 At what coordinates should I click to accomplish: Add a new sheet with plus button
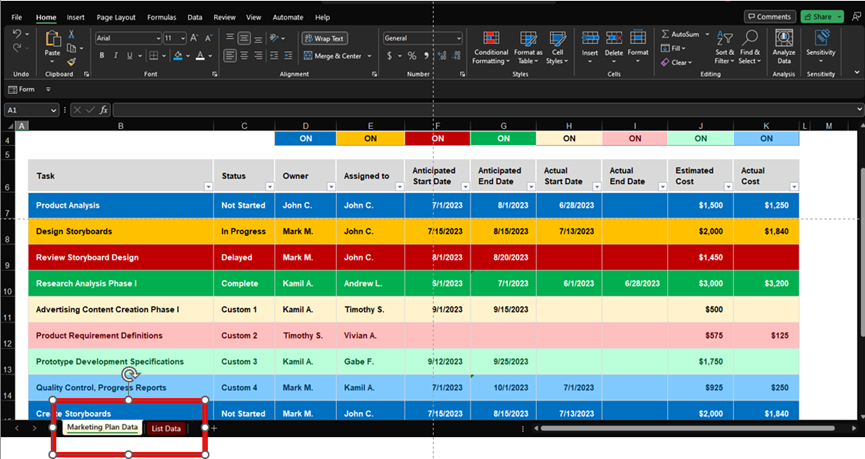coord(214,428)
